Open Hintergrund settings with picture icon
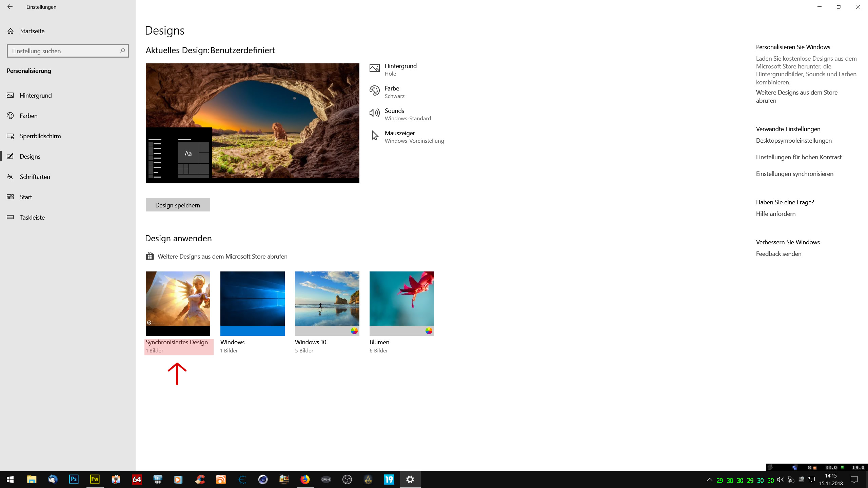Image resolution: width=868 pixels, height=488 pixels. coord(374,68)
